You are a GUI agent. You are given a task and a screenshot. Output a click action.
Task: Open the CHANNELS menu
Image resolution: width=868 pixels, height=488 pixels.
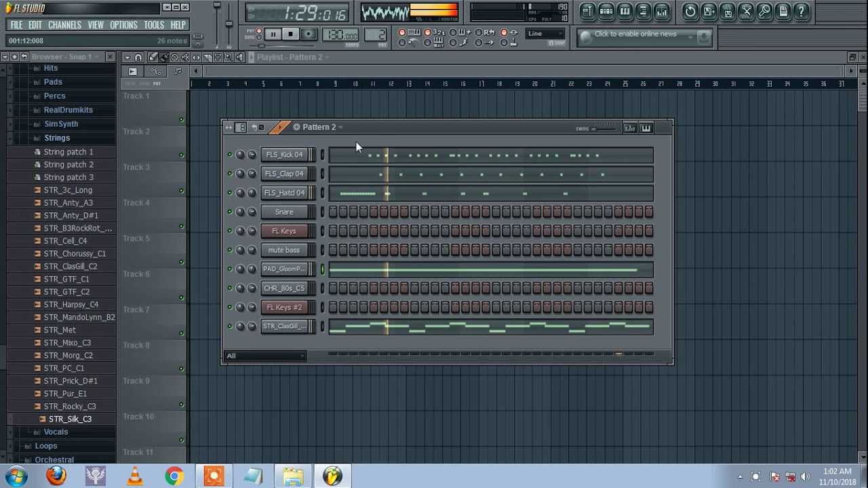coord(64,25)
